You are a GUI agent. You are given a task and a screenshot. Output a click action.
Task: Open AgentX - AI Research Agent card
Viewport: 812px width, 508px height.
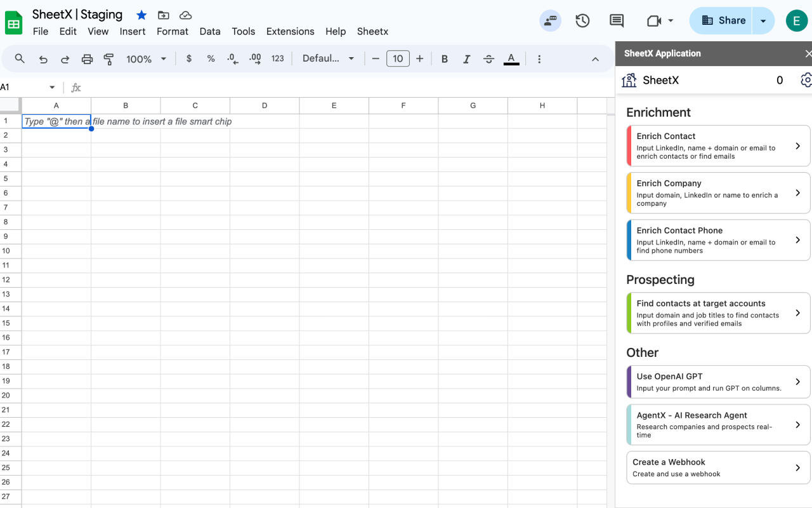pyautogui.click(x=718, y=425)
